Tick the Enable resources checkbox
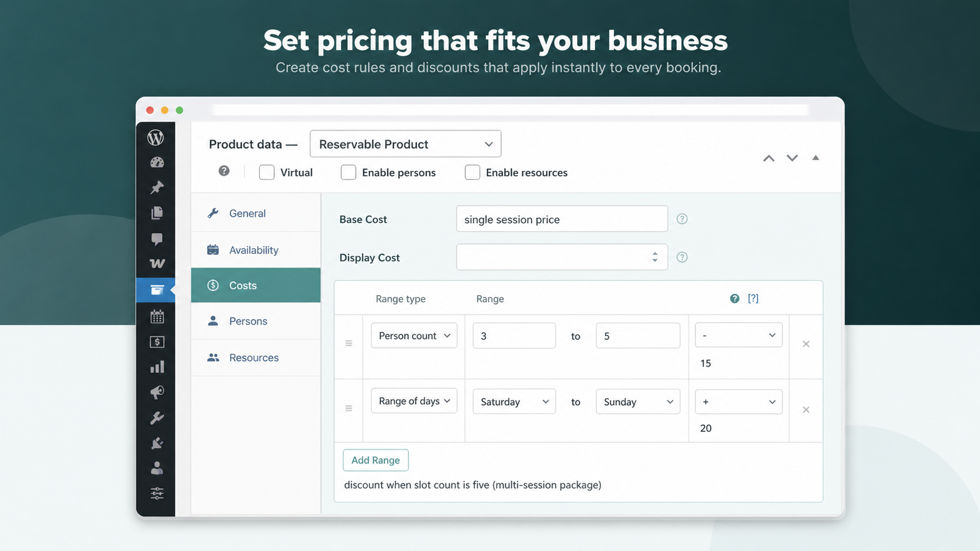This screenshot has width=980, height=551. (x=472, y=173)
